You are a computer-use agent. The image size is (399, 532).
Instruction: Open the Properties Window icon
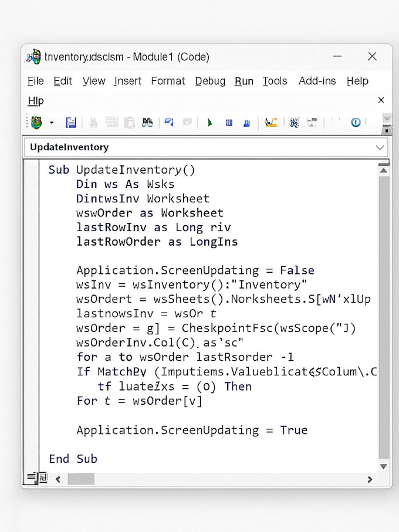click(312, 122)
